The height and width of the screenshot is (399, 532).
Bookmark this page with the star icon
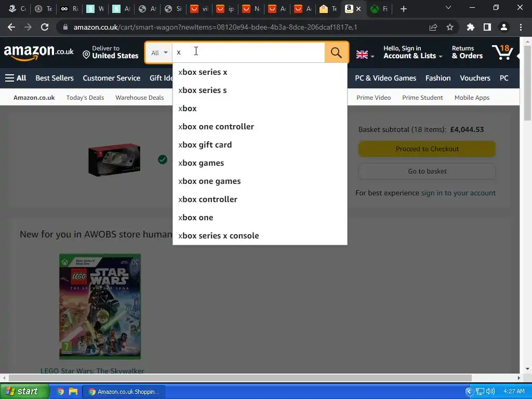pyautogui.click(x=449, y=27)
